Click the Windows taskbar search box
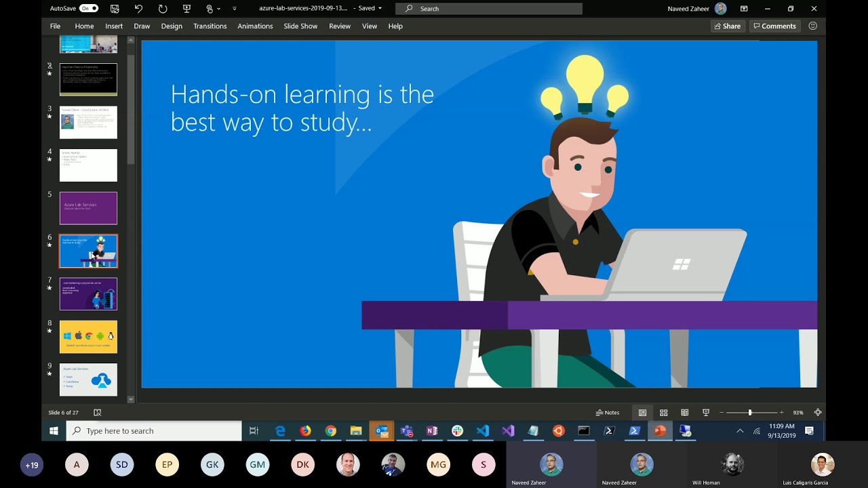The image size is (868, 488). point(154,430)
